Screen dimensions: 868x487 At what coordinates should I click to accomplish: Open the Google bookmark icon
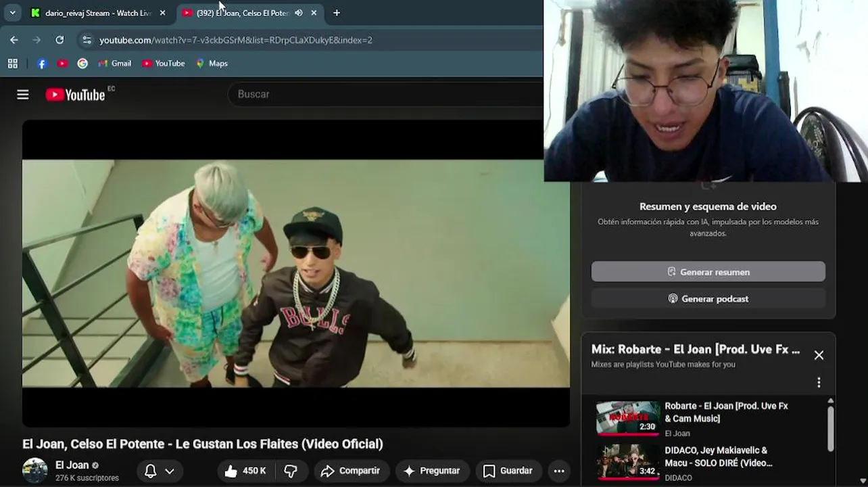pyautogui.click(x=82, y=64)
